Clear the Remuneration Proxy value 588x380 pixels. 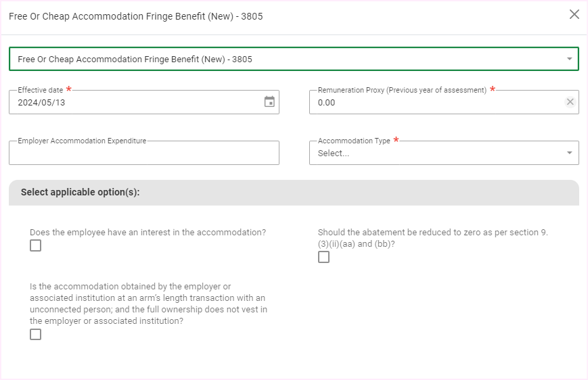click(x=570, y=102)
